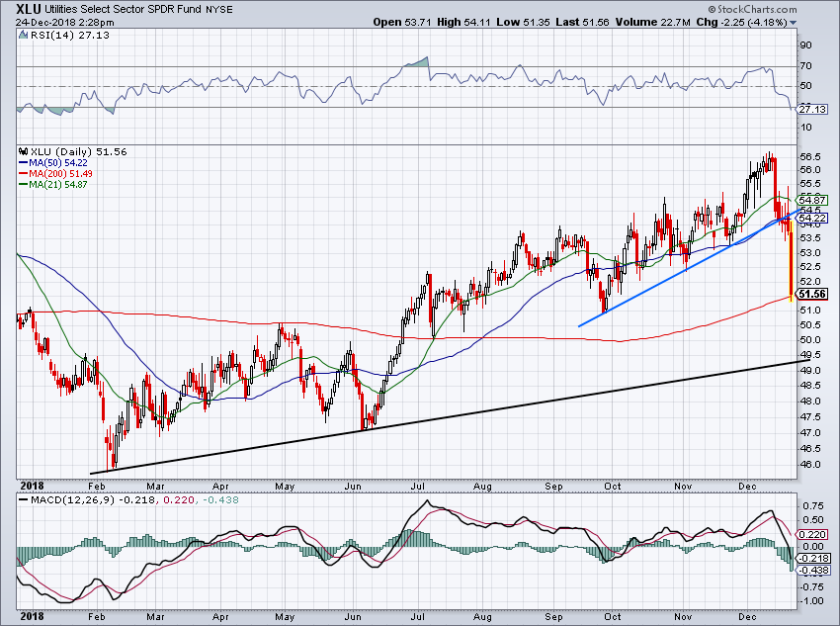Click the Feb label on MACD axis

click(96, 617)
